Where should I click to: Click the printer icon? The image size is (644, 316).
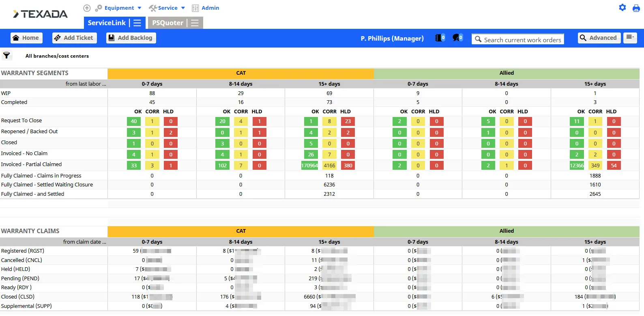636,8
